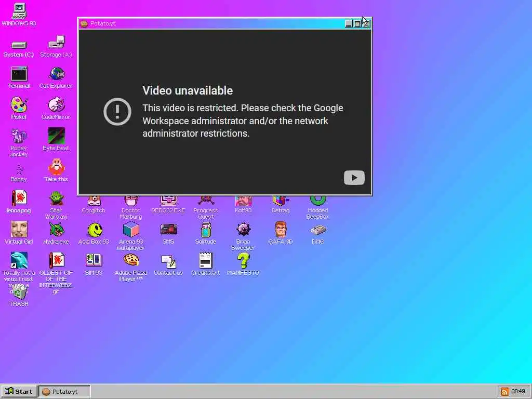
Task: Open the MANIFESTO question mark icon
Action: [243, 261]
